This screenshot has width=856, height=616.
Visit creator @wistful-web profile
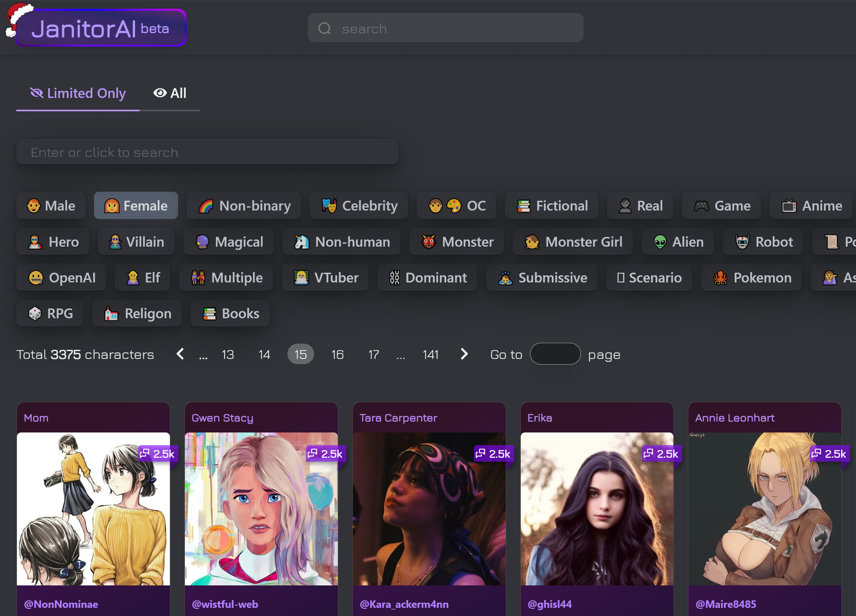tap(225, 604)
